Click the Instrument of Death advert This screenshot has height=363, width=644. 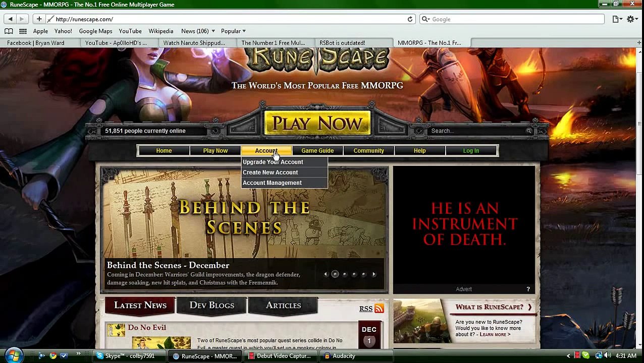click(x=464, y=225)
